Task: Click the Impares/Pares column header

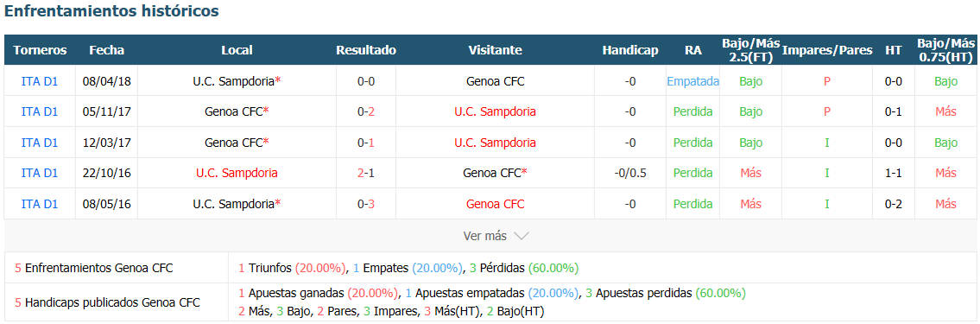Action: pyautogui.click(x=827, y=50)
